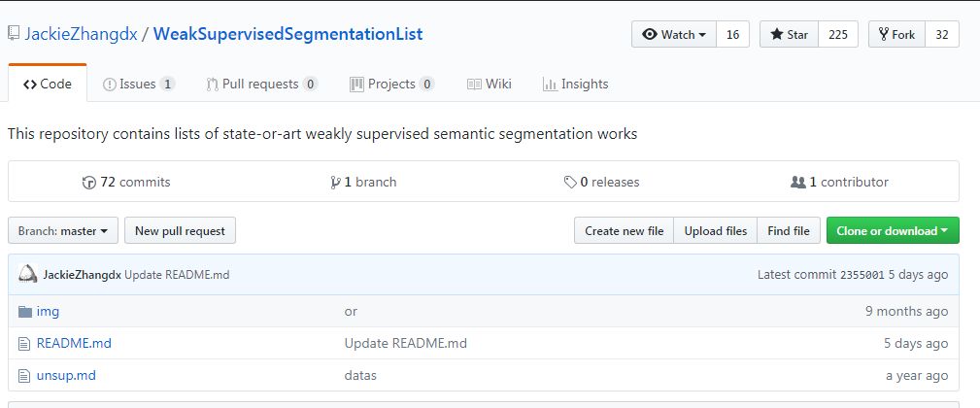Click the New pull request button

[180, 231]
